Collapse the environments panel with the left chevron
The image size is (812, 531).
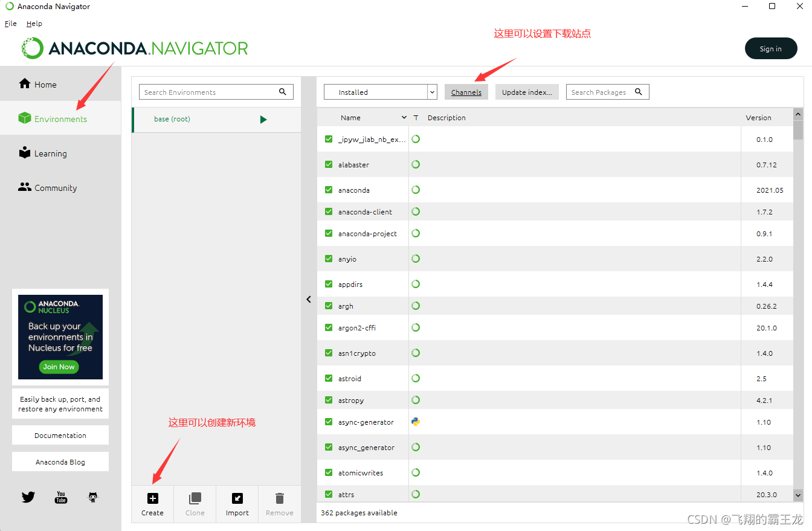(x=309, y=299)
